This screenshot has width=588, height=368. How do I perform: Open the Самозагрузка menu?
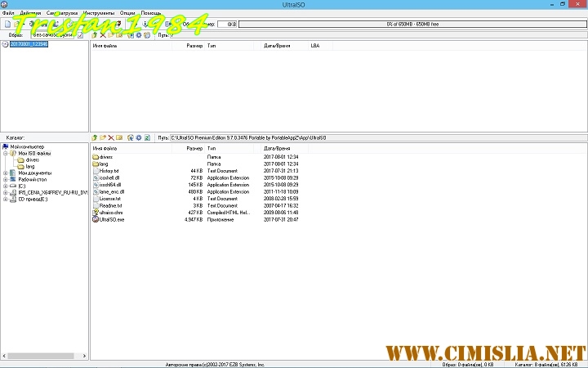[62, 13]
